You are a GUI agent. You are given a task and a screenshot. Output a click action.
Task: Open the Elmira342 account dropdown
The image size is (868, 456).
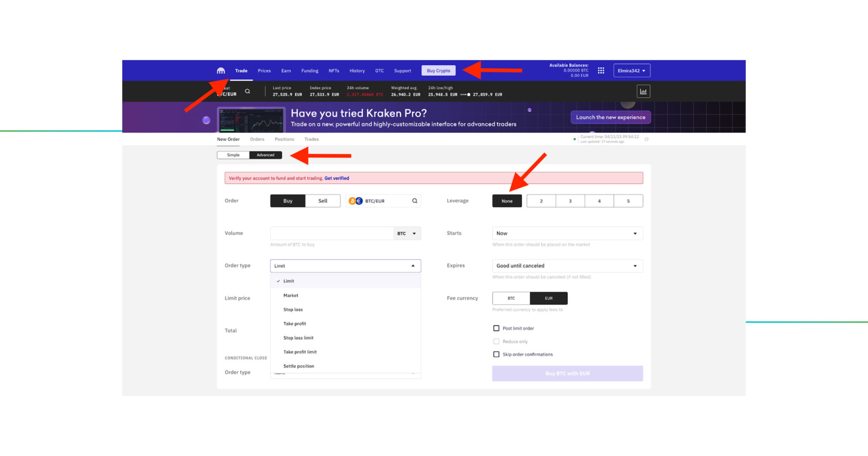pyautogui.click(x=632, y=71)
